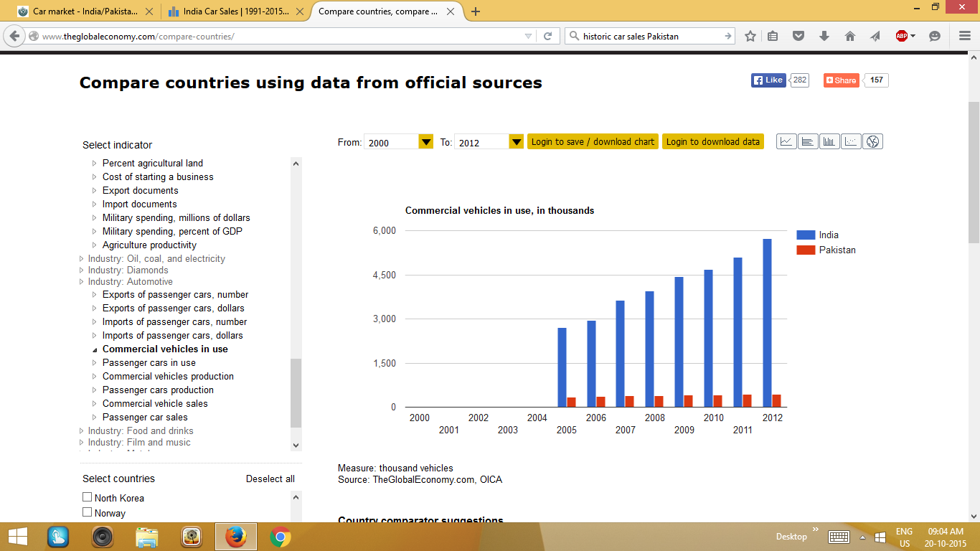The image size is (980, 551).
Task: Click Desktop toolbar label in taskbar
Action: 791,537
